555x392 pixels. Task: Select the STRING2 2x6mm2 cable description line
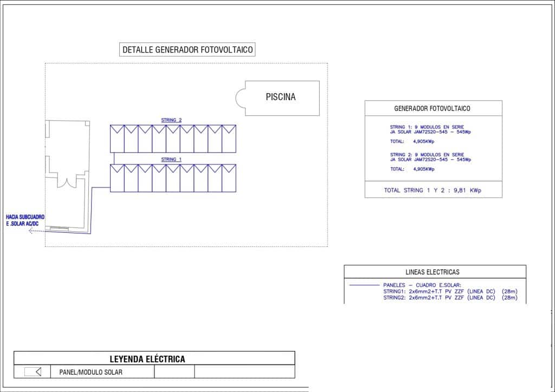coord(450,298)
